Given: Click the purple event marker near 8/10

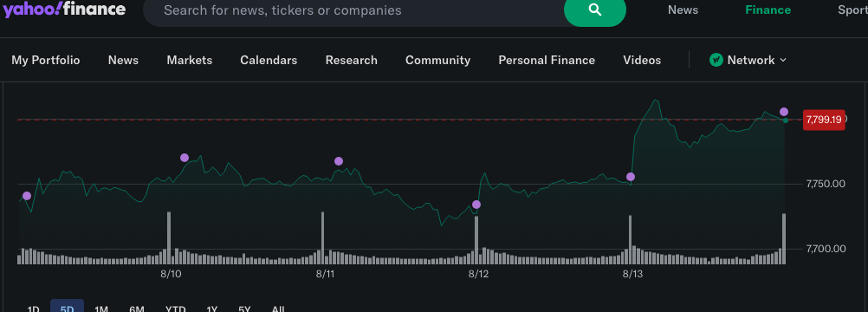Looking at the screenshot, I should pos(185,158).
